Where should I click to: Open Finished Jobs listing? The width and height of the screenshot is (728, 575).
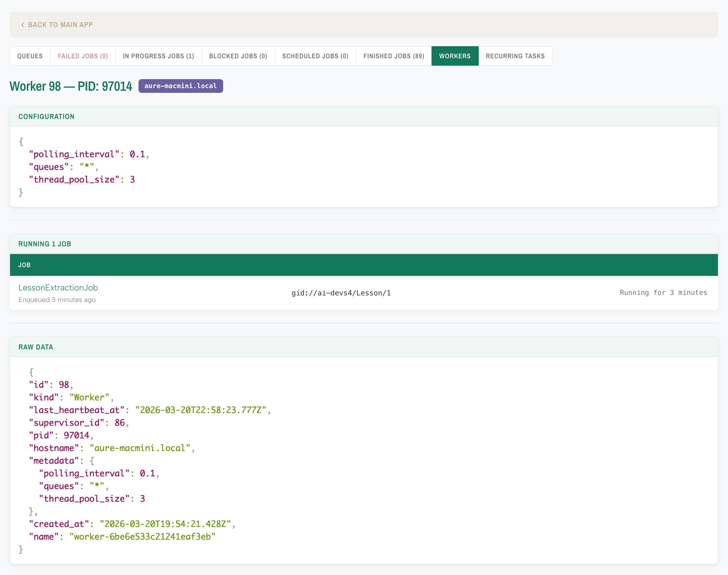[393, 56]
